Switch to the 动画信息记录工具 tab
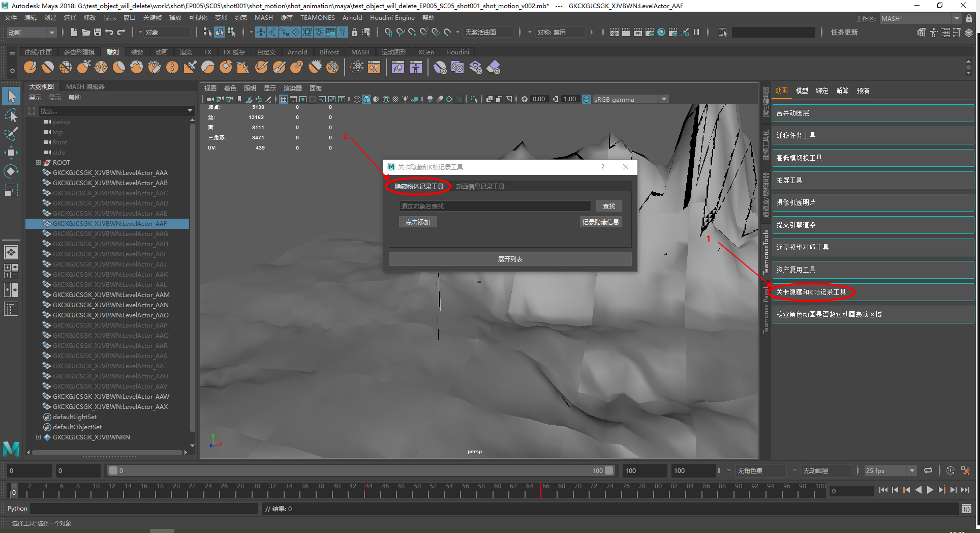This screenshot has width=980, height=533. click(x=480, y=187)
